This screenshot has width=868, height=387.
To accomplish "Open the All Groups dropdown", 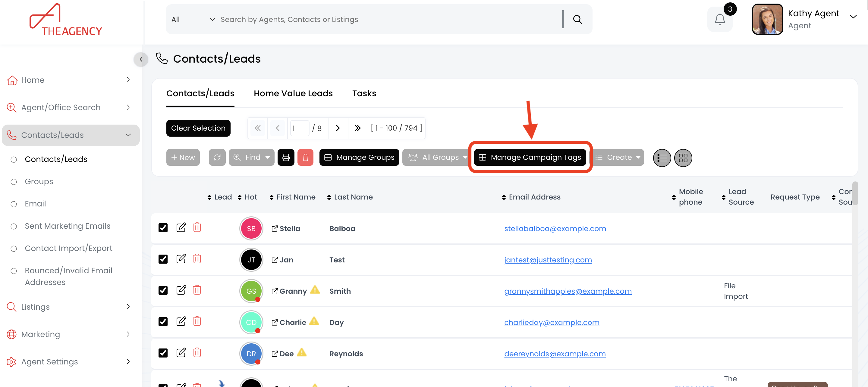I will point(437,157).
